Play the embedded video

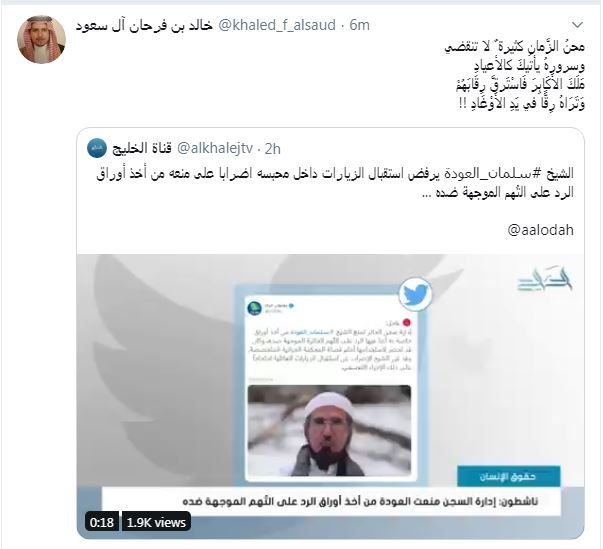coord(330,396)
